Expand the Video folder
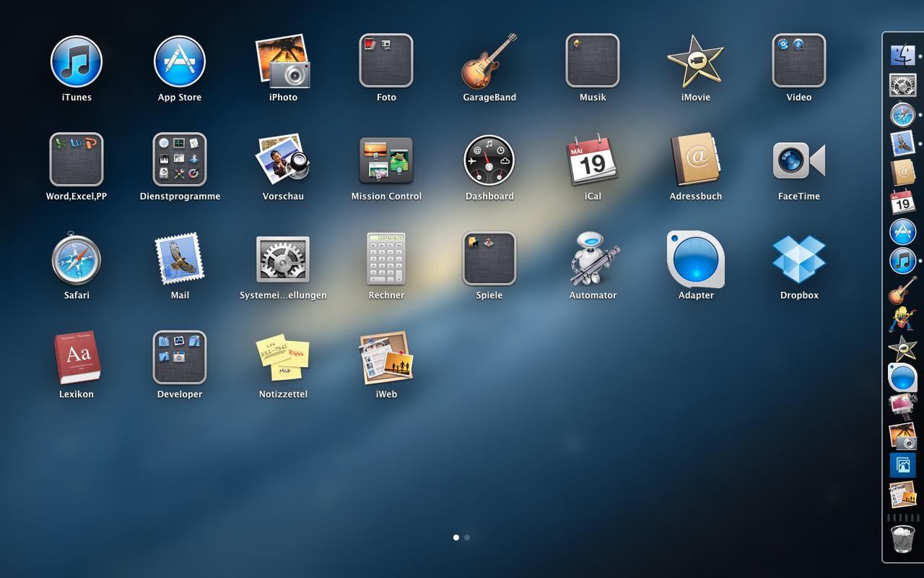Screen dimensions: 924x578 [x=799, y=61]
